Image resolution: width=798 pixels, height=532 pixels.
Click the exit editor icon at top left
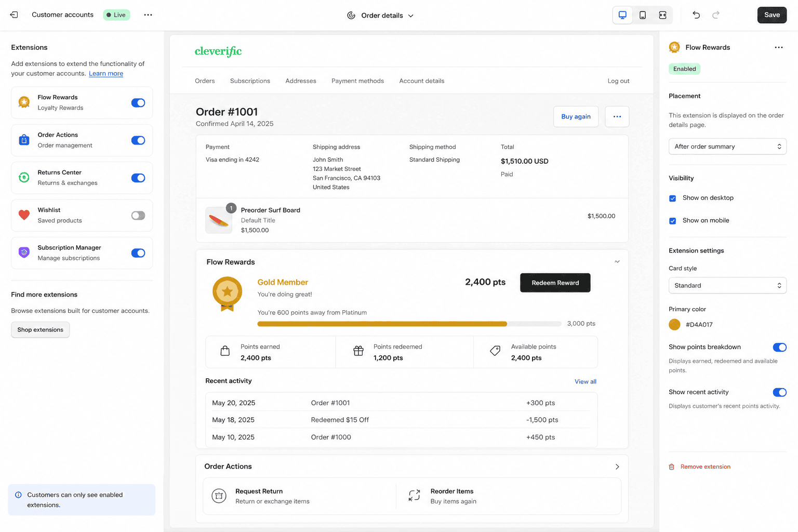pyautogui.click(x=14, y=15)
